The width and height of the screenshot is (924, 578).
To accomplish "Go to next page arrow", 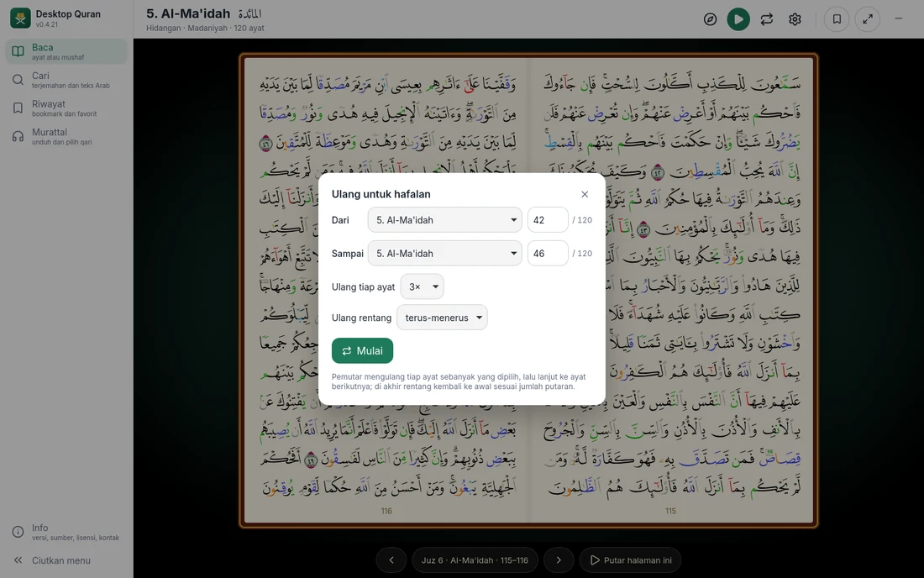I will click(559, 560).
